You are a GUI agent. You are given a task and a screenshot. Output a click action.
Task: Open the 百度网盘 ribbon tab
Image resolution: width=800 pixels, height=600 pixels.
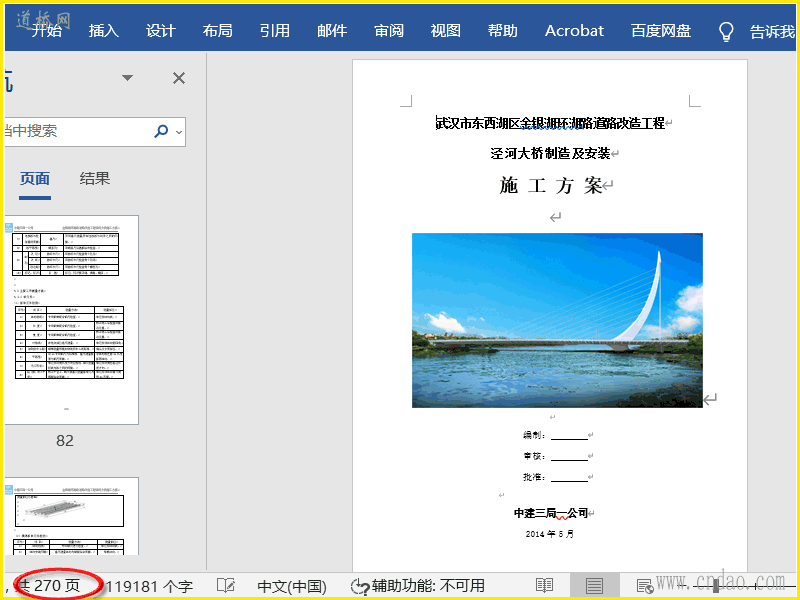(661, 31)
